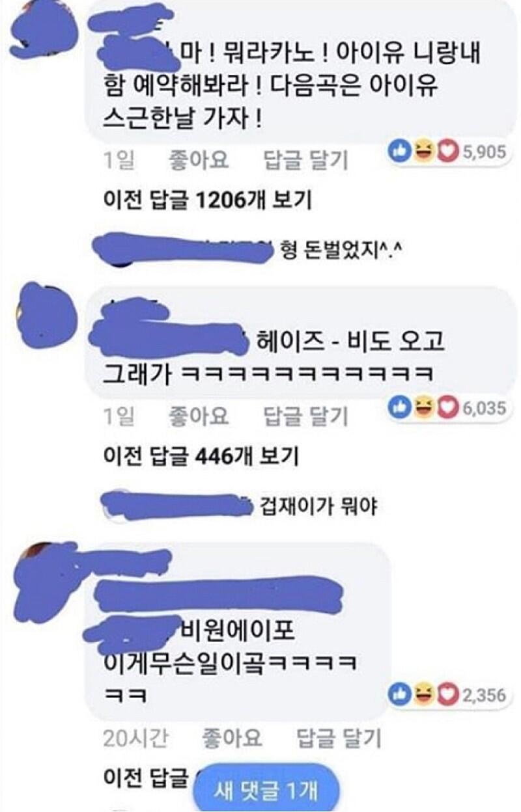Reply to the 헤이즈 comment via 답글 달기
521x812 pixels.
(x=306, y=416)
